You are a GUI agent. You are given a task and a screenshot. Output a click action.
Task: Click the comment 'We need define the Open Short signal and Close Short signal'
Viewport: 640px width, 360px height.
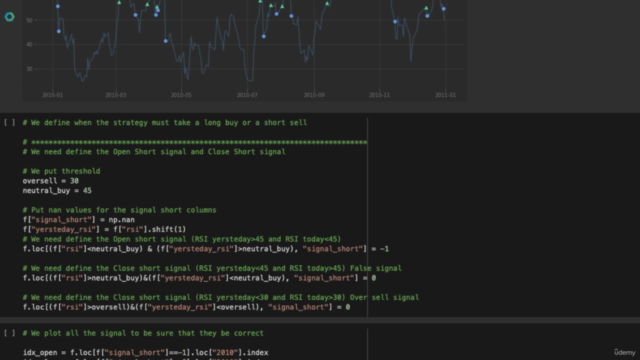pos(154,152)
